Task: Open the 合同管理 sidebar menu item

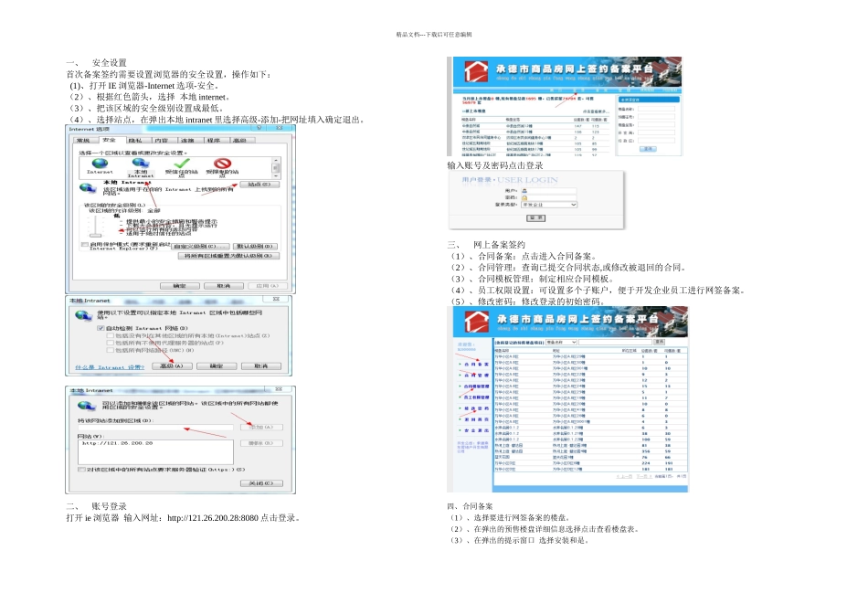Action: pyautogui.click(x=476, y=376)
